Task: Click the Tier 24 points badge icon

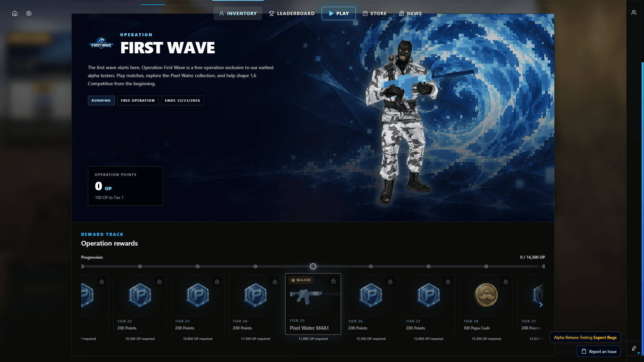Action: point(255,295)
